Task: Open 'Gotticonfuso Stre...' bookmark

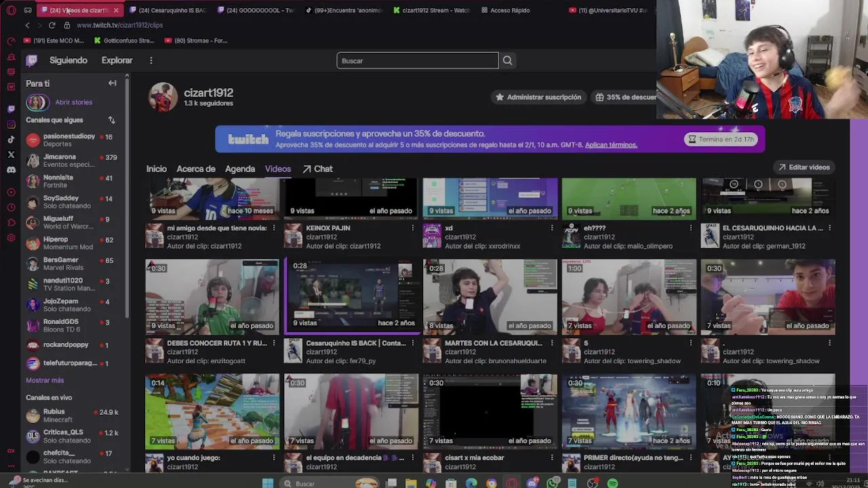Action: coord(124,41)
